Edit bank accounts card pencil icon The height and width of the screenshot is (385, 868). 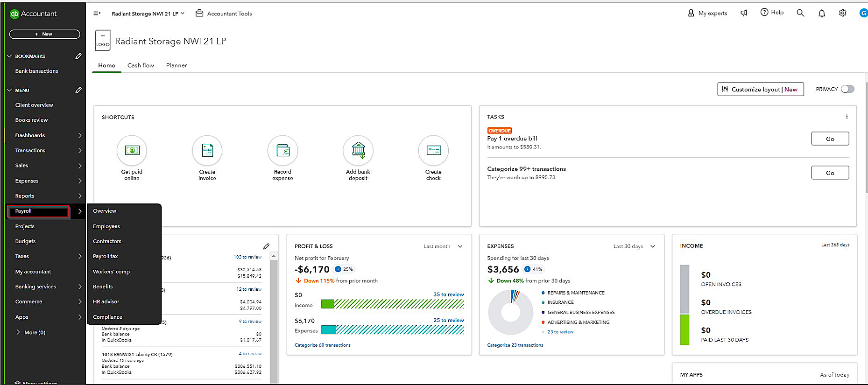coord(266,246)
